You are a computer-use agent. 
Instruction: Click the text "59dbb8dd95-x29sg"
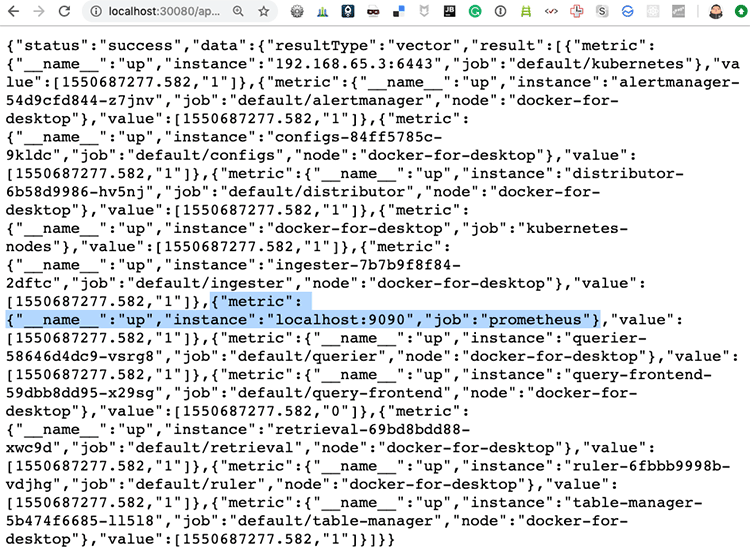click(80, 393)
